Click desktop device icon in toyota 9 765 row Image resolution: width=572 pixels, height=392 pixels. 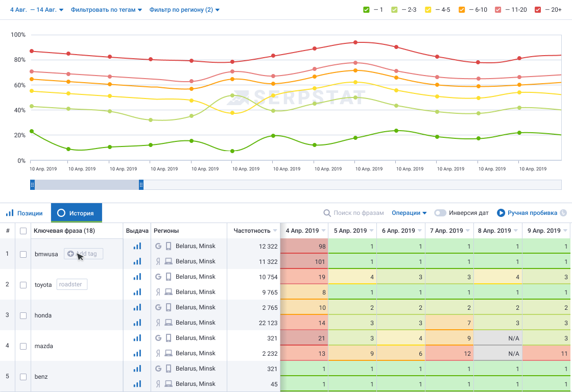(x=169, y=292)
